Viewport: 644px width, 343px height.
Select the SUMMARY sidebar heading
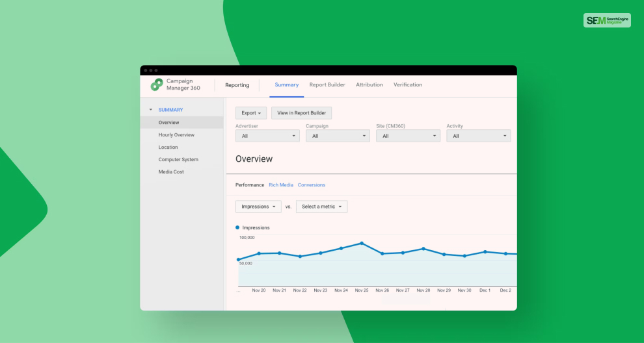[171, 110]
